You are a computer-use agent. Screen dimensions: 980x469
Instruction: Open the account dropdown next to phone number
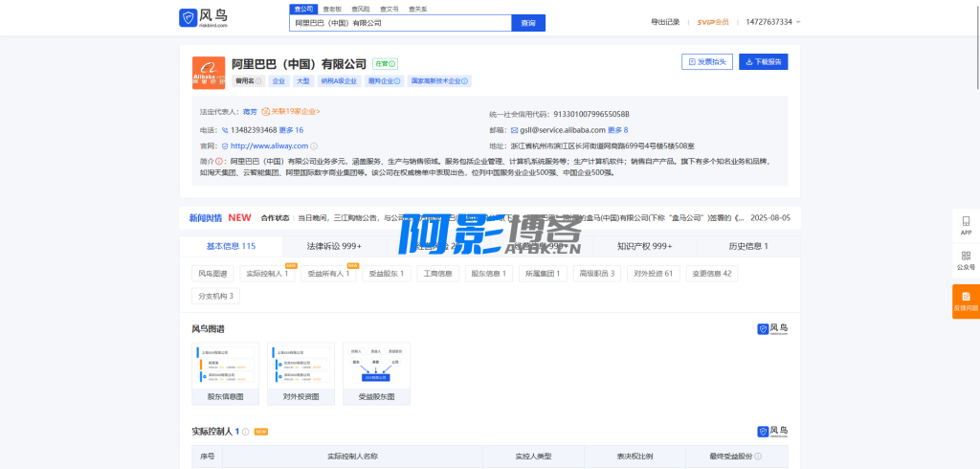798,22
